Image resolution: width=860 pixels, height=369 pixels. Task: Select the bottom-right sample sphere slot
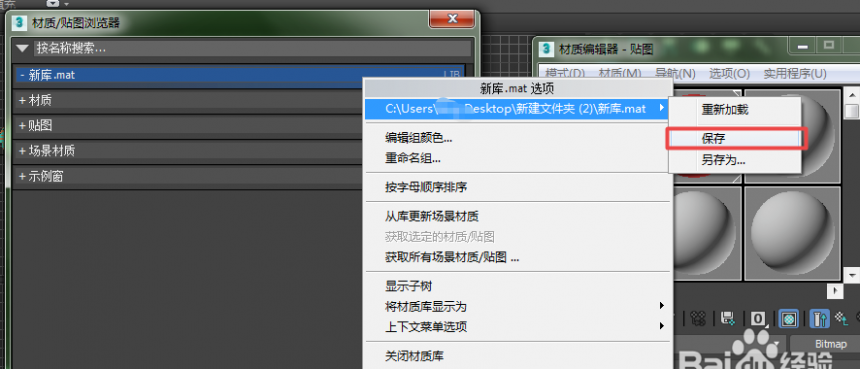tap(793, 233)
